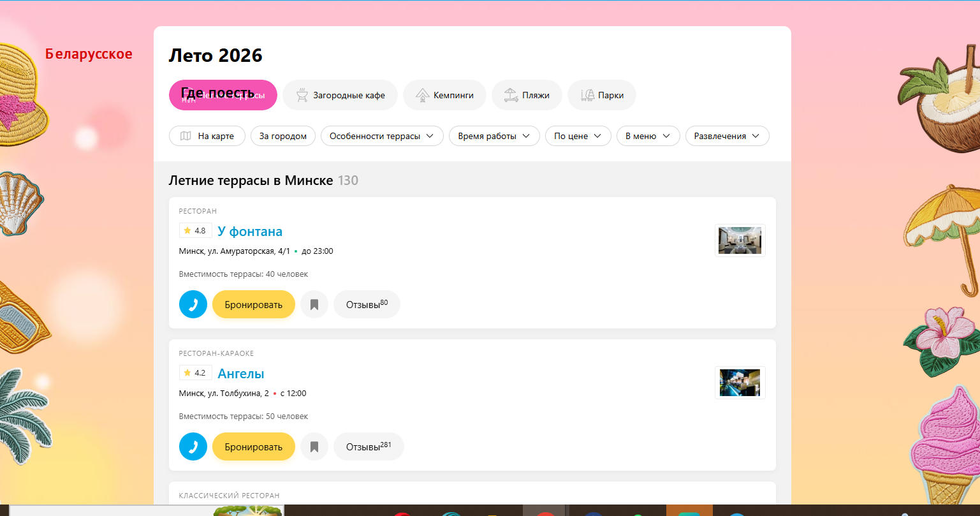Click the 4.2 rating badge of Ангелы
Image resolution: width=980 pixels, height=516 pixels.
195,372
